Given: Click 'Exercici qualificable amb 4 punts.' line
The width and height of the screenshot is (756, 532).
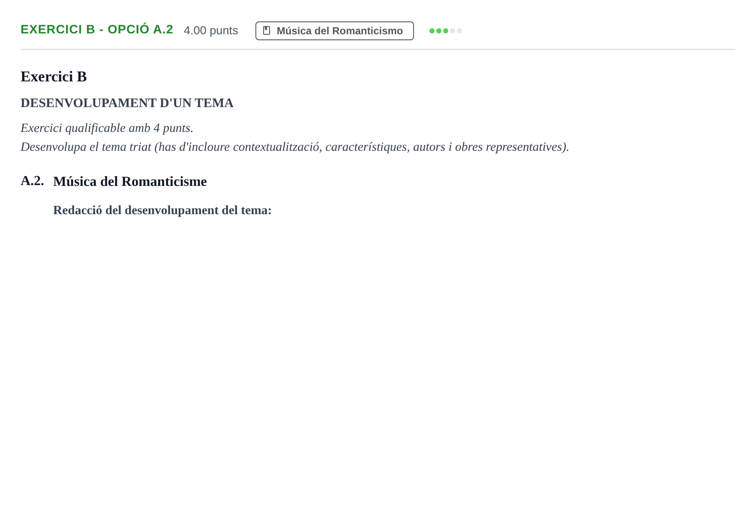Looking at the screenshot, I should [x=107, y=128].
